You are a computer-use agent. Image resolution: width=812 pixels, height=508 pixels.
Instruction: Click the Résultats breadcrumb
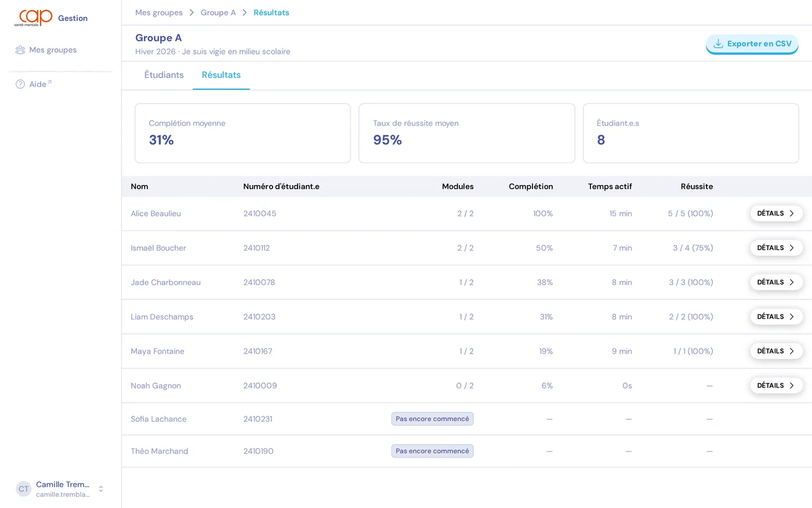pos(271,13)
